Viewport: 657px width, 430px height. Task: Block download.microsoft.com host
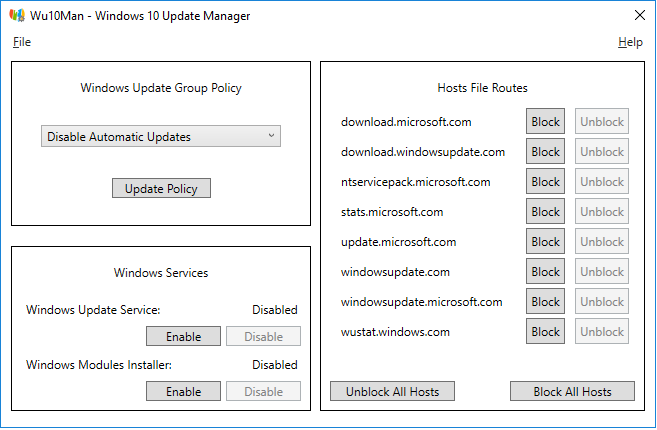[546, 122]
